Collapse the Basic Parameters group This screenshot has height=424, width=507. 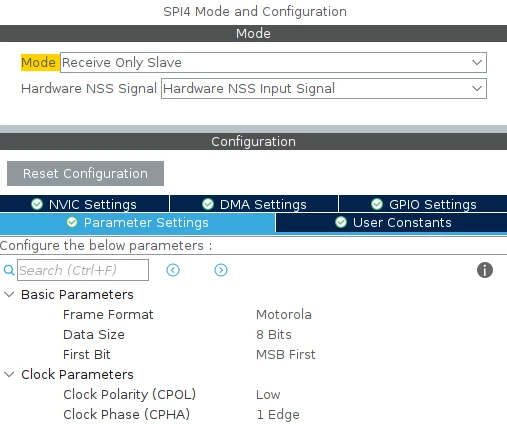[x=9, y=294]
